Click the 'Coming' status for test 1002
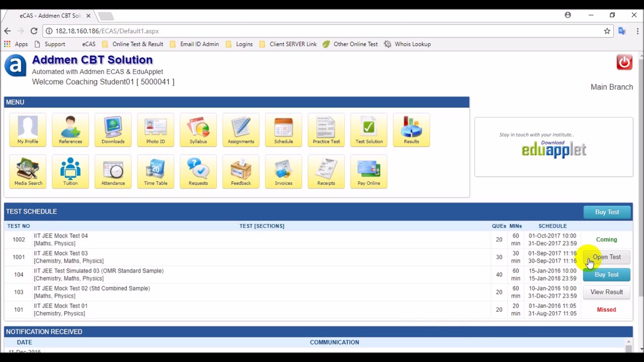The image size is (644, 362). [606, 240]
